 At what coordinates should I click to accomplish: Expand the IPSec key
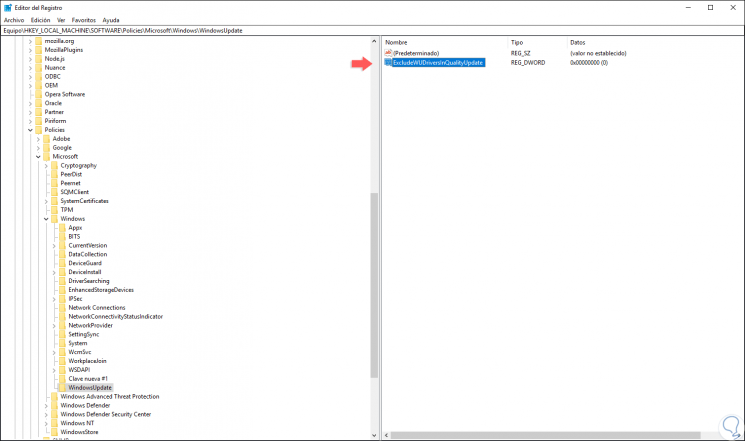(54, 299)
